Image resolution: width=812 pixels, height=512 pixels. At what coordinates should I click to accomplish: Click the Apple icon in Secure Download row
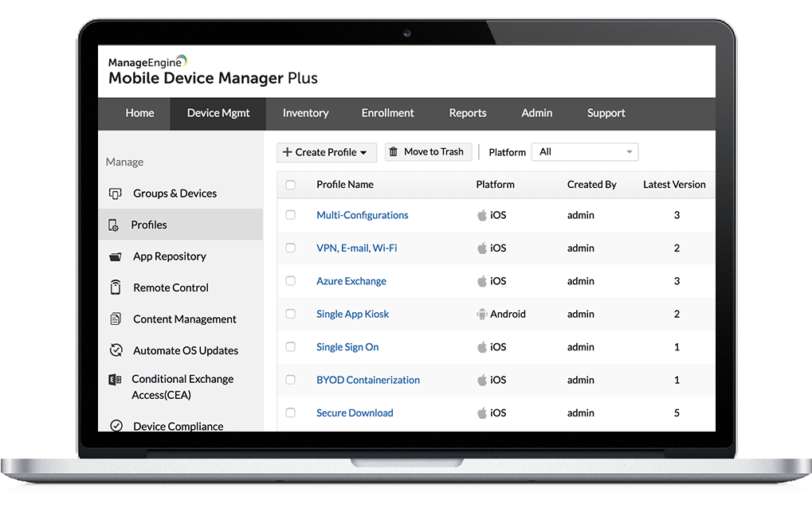pos(482,413)
